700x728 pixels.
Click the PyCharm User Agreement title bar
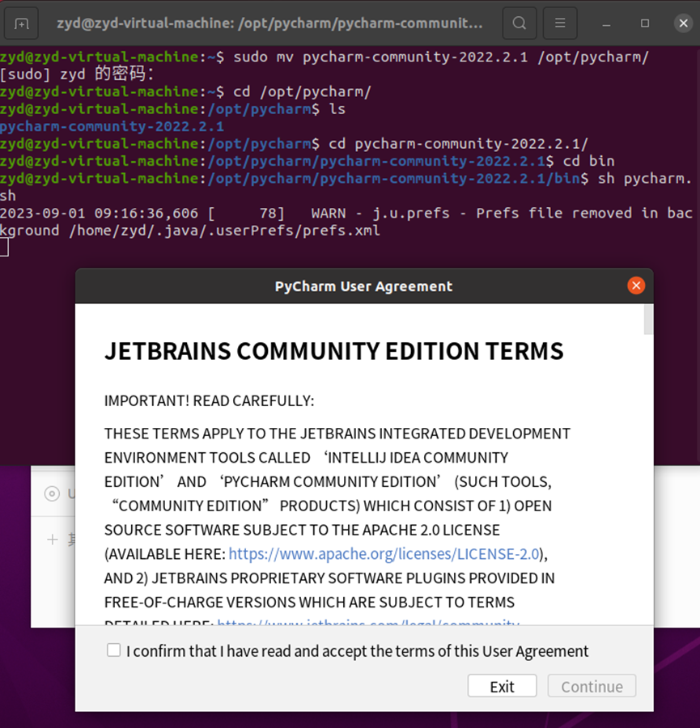(x=363, y=286)
